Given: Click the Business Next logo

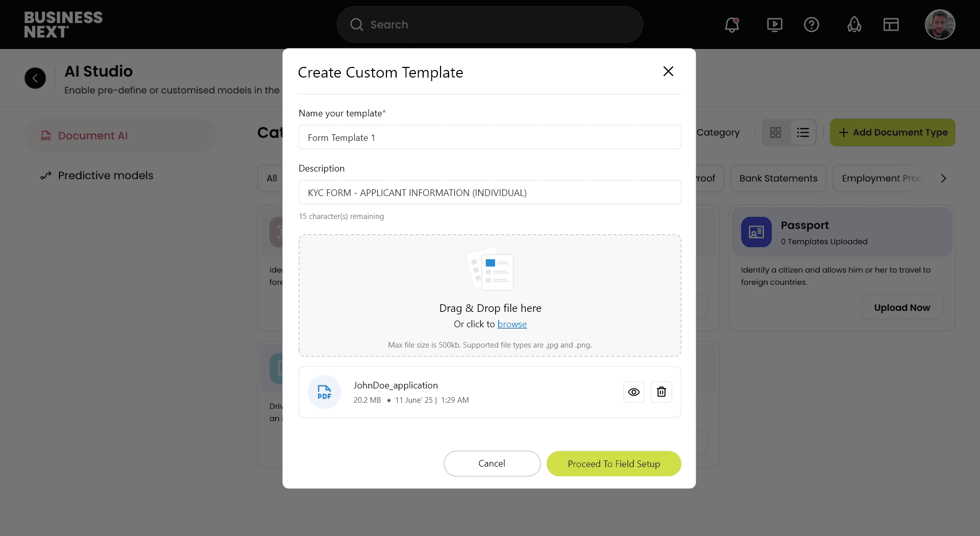Looking at the screenshot, I should click(63, 25).
